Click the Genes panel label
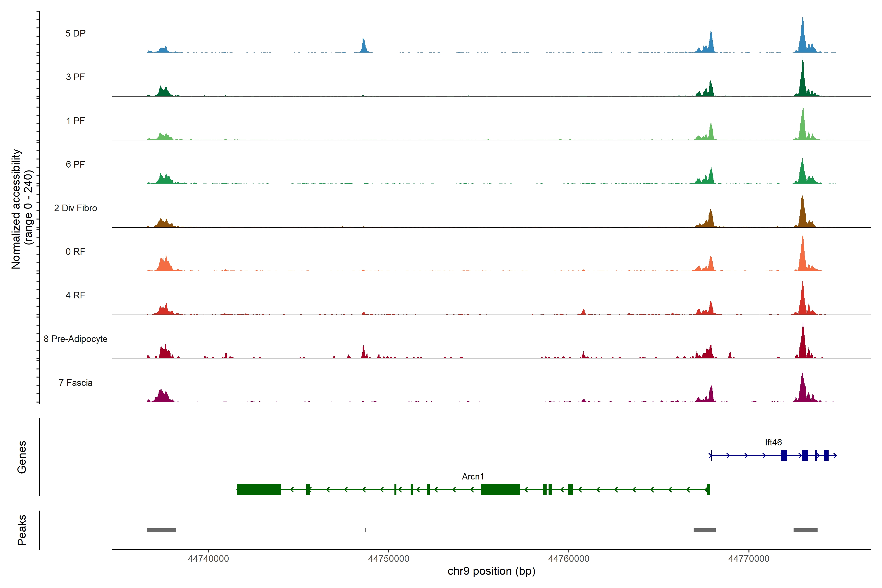882x588 pixels. click(22, 457)
